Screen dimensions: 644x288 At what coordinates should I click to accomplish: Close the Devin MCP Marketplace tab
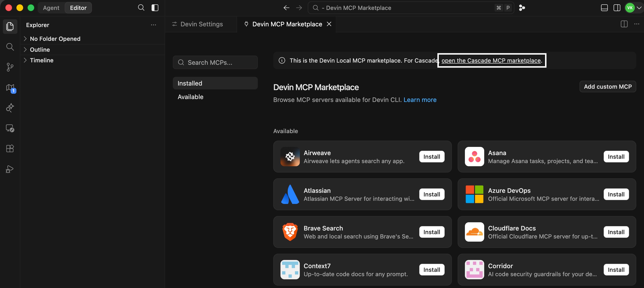[329, 24]
